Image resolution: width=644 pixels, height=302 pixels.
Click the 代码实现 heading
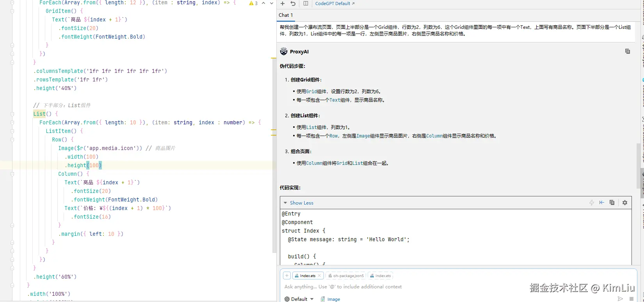coord(290,187)
